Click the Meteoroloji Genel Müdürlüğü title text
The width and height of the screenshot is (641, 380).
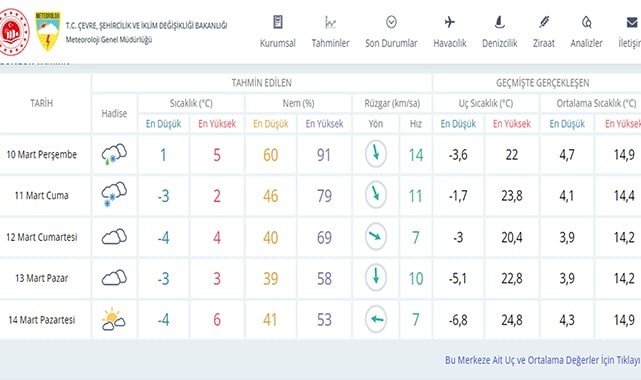coord(109,40)
